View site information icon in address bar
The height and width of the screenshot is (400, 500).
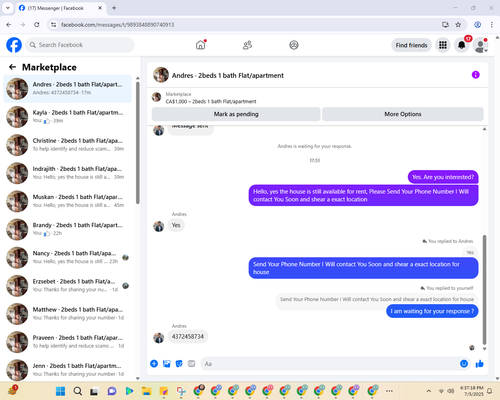tap(53, 25)
